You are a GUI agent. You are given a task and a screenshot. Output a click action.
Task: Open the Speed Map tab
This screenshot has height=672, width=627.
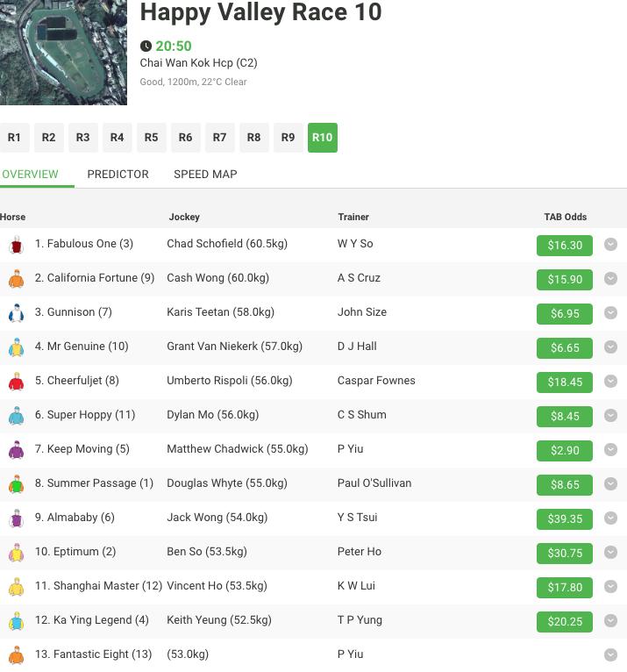(205, 174)
